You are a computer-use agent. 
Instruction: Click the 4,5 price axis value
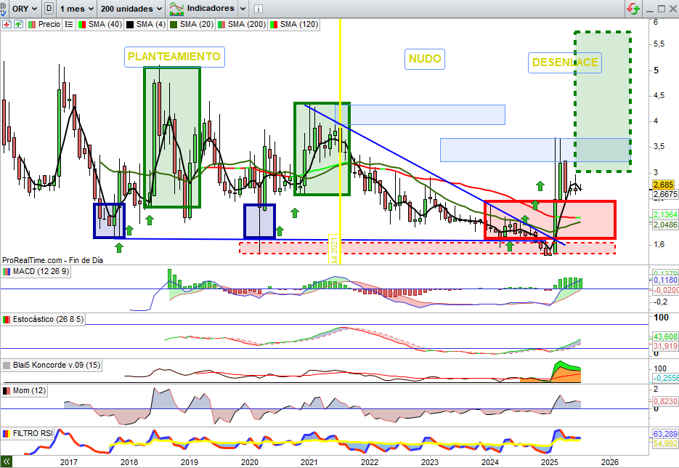659,96
